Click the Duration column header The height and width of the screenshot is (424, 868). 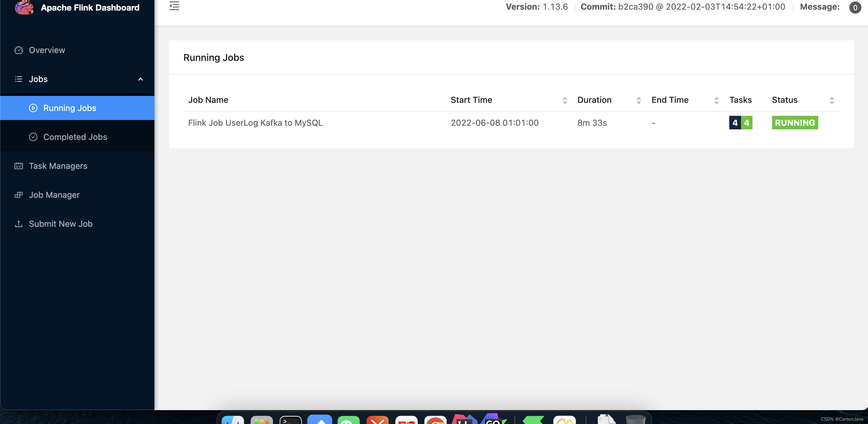[x=594, y=100]
